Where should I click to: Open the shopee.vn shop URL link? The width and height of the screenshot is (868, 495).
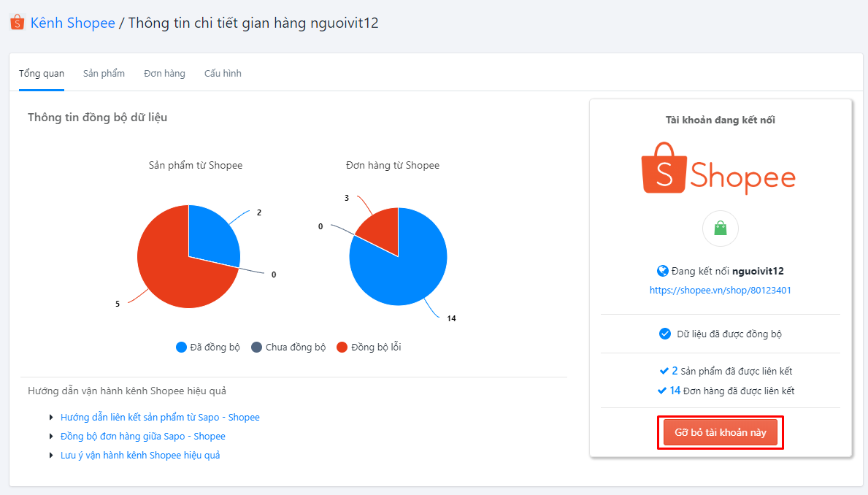[x=721, y=290]
